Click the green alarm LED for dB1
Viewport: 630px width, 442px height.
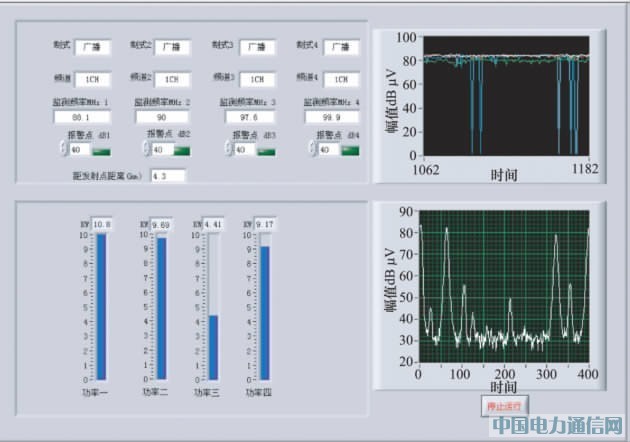(102, 150)
